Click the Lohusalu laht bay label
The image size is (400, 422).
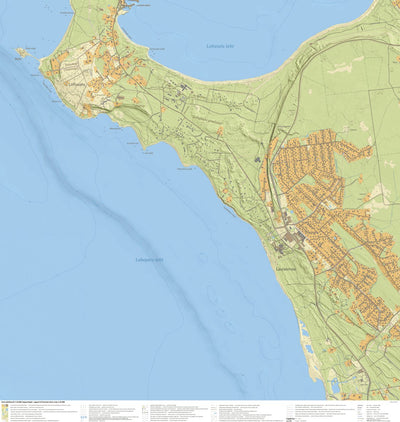220,46
